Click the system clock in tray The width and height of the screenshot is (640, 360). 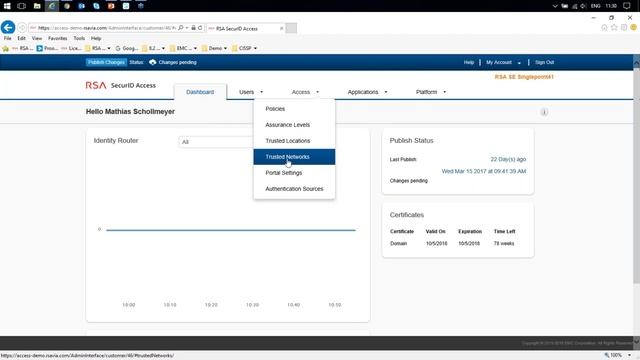coord(611,6)
